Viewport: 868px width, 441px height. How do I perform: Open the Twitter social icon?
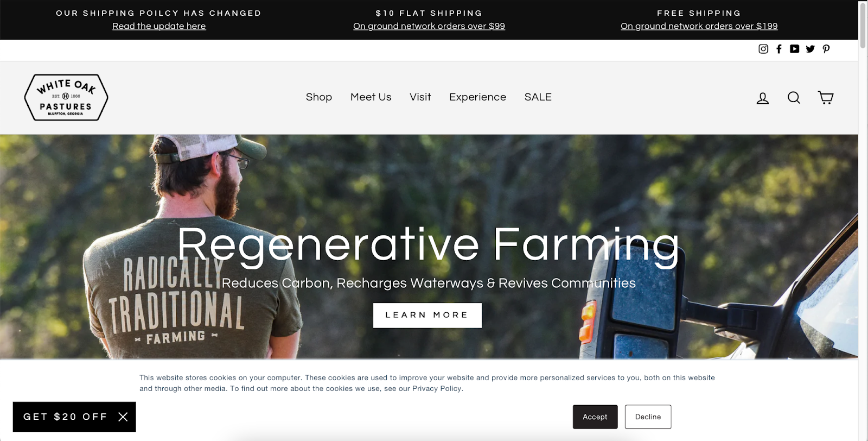click(810, 49)
